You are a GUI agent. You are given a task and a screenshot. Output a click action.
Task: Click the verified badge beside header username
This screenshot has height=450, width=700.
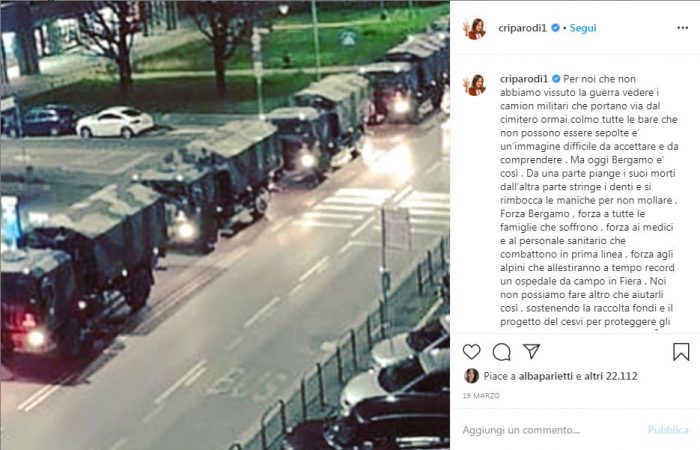click(555, 28)
